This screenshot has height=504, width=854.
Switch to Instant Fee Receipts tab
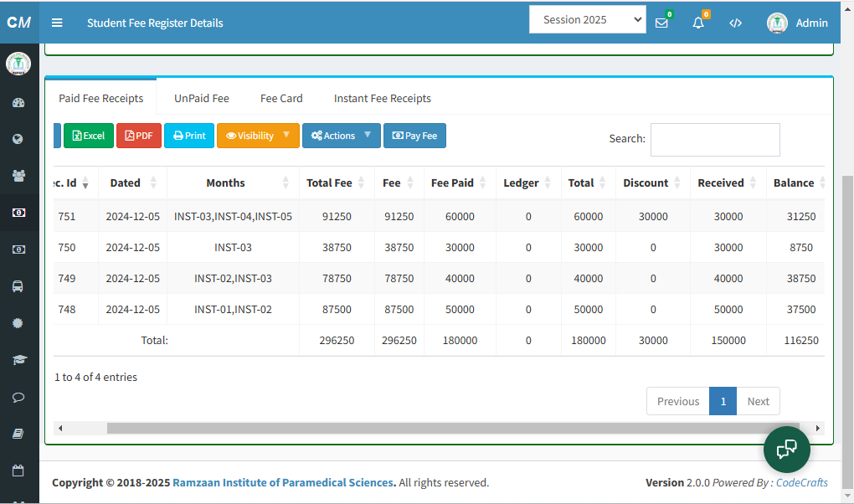coord(382,98)
